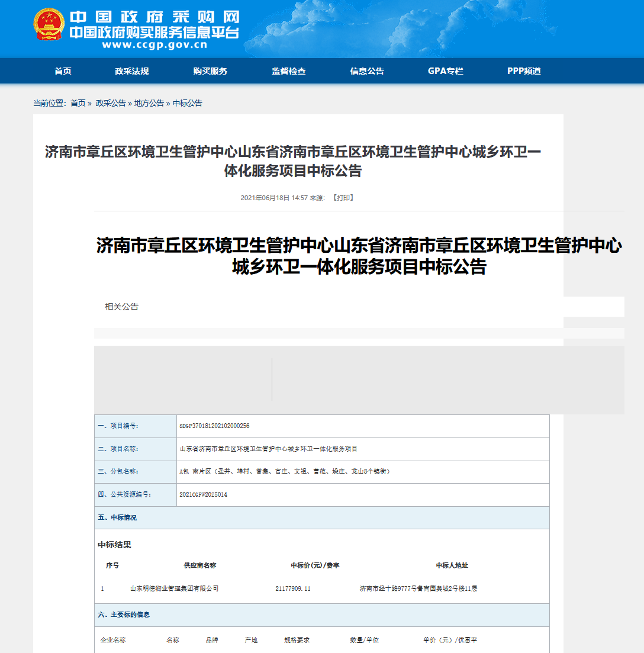Click the 【打印】 print link
Viewport: 644px width, 653px height.
[343, 198]
